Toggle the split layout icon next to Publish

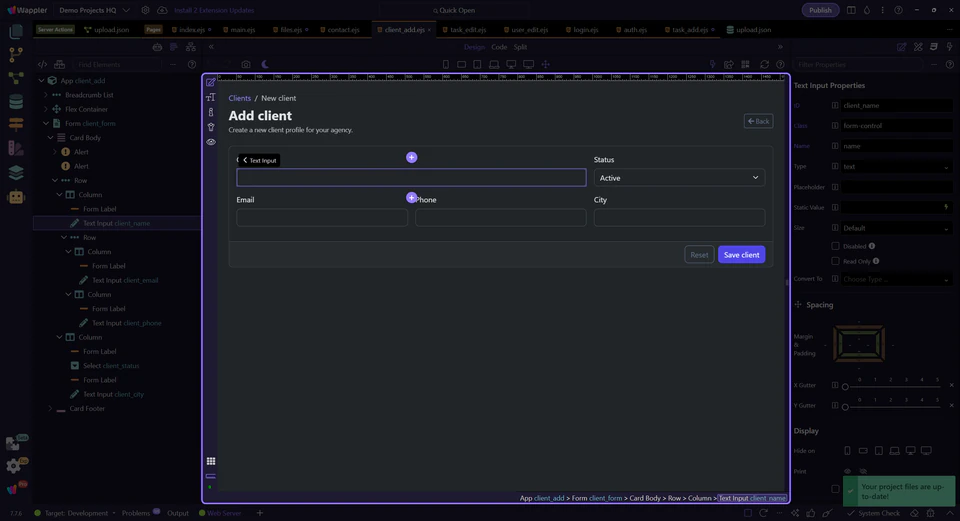click(x=851, y=10)
